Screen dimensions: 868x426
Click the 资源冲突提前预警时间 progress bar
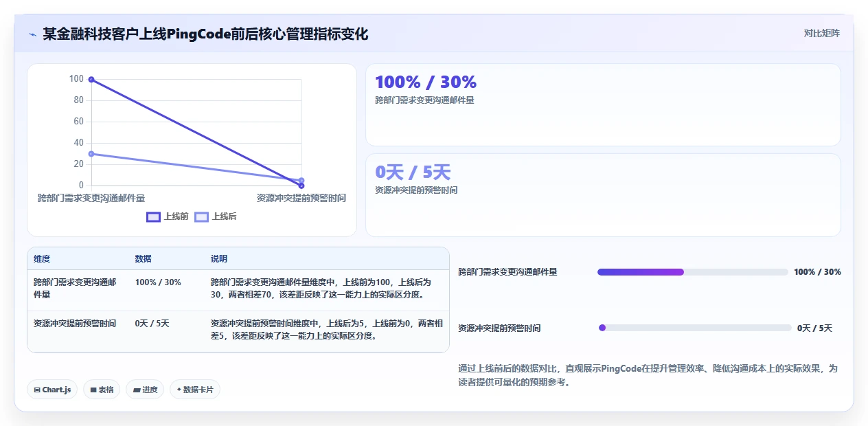695,328
